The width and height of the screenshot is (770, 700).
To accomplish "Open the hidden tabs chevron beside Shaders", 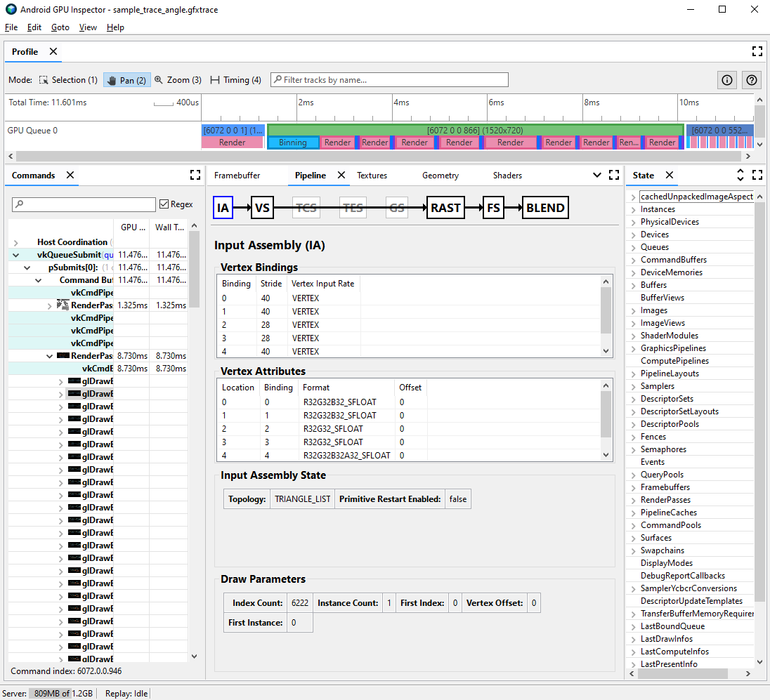I will (x=596, y=175).
